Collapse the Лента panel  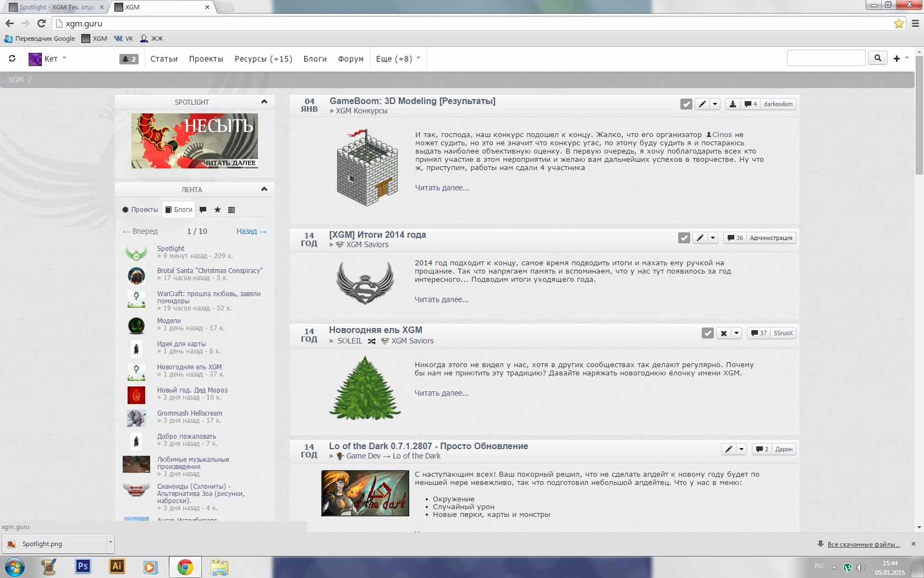click(x=264, y=189)
